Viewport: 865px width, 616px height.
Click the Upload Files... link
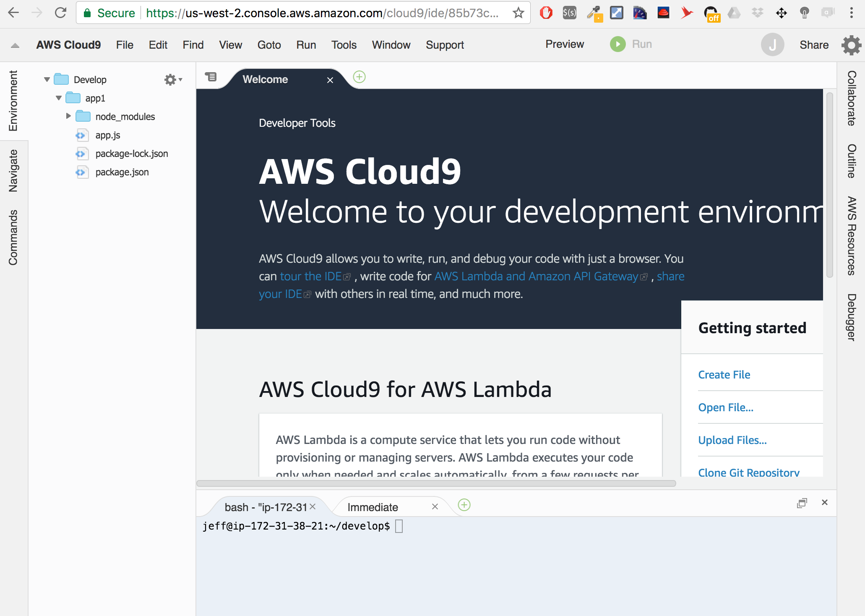pyautogui.click(x=732, y=440)
